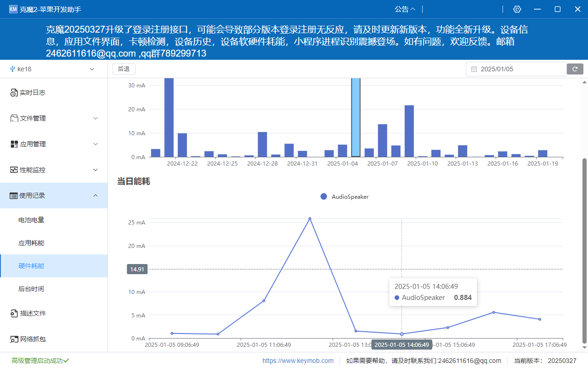Click the 文件管理 folder icon
This screenshot has height=368, width=588.
[x=14, y=119]
